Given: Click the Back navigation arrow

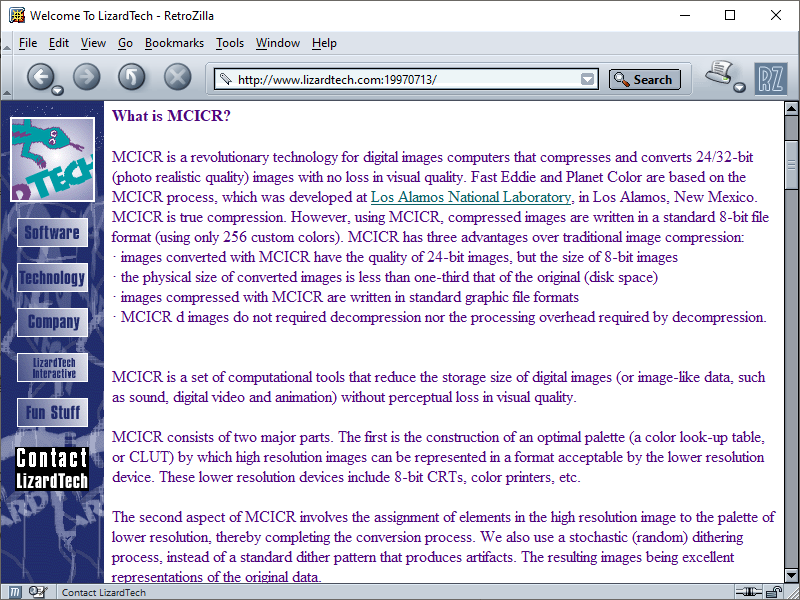Looking at the screenshot, I should (x=42, y=78).
